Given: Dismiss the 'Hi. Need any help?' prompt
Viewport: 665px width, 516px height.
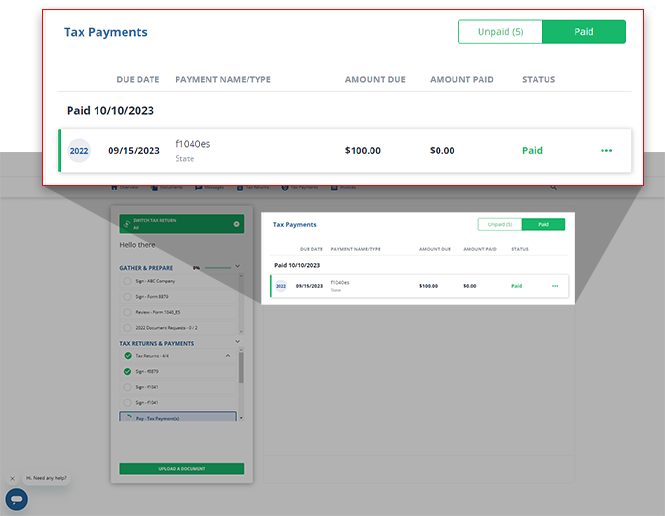Looking at the screenshot, I should (x=12, y=478).
